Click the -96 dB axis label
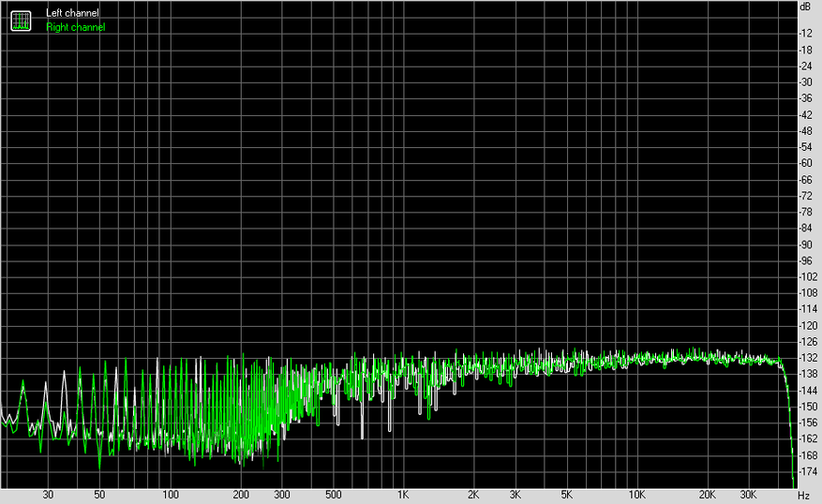 point(805,261)
